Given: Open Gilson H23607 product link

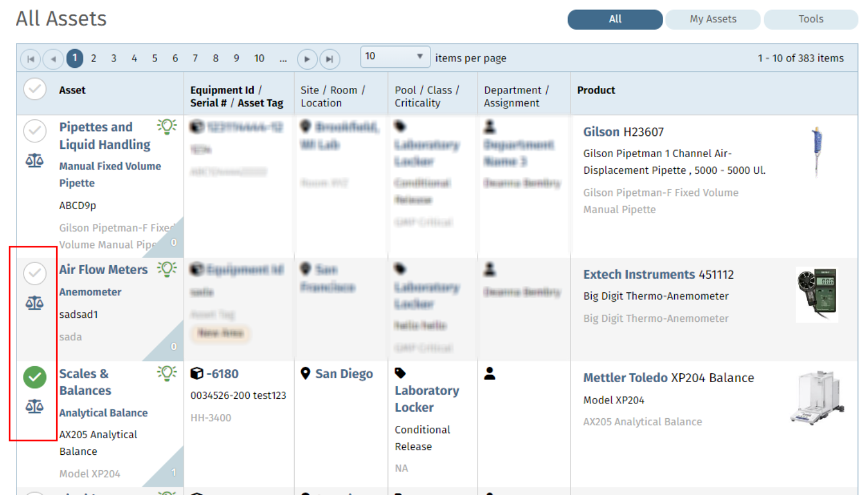Looking at the screenshot, I should point(624,132).
